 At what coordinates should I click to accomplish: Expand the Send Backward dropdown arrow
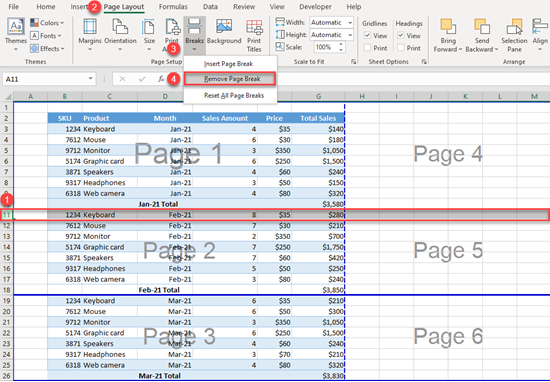(496, 49)
